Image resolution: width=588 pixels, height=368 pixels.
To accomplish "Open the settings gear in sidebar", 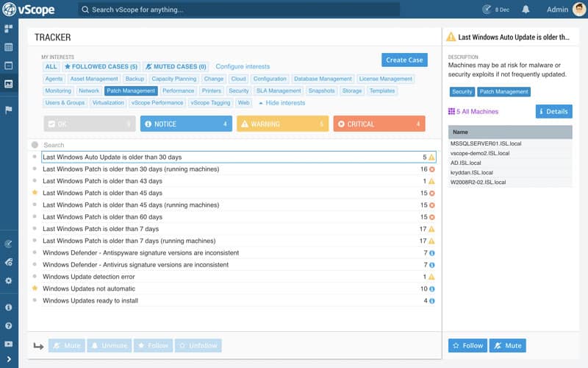I will pyautogui.click(x=8, y=280).
